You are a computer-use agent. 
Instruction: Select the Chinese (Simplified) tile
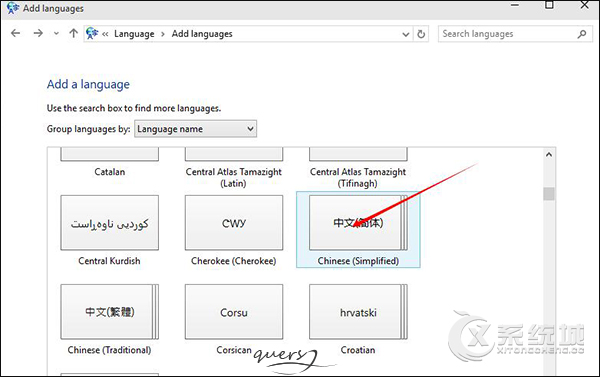(358, 231)
